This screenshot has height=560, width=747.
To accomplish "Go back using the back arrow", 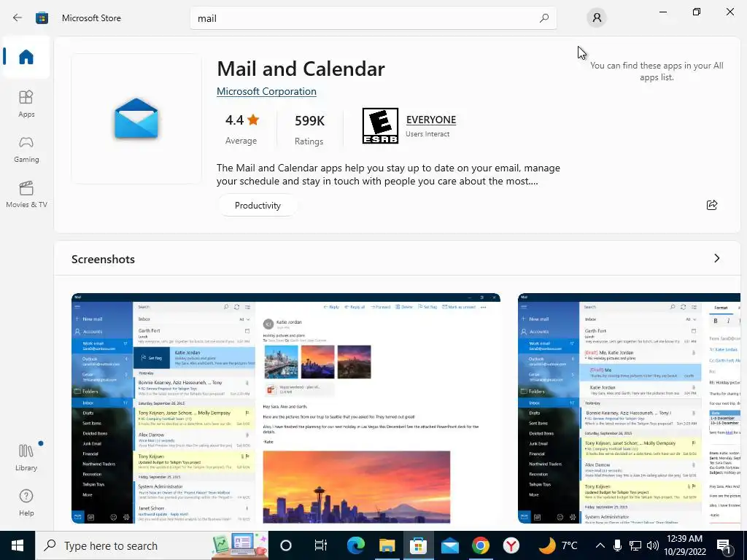I will [x=18, y=17].
